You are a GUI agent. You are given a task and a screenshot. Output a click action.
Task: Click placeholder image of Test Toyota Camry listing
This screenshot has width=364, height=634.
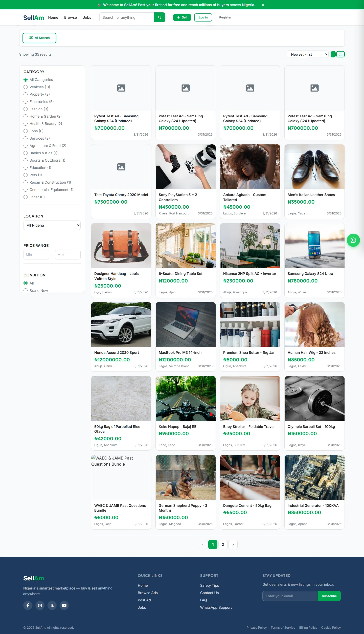(121, 167)
